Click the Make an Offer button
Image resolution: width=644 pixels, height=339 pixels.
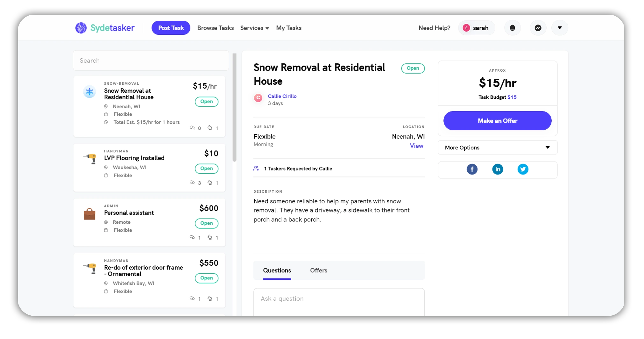[x=497, y=121]
